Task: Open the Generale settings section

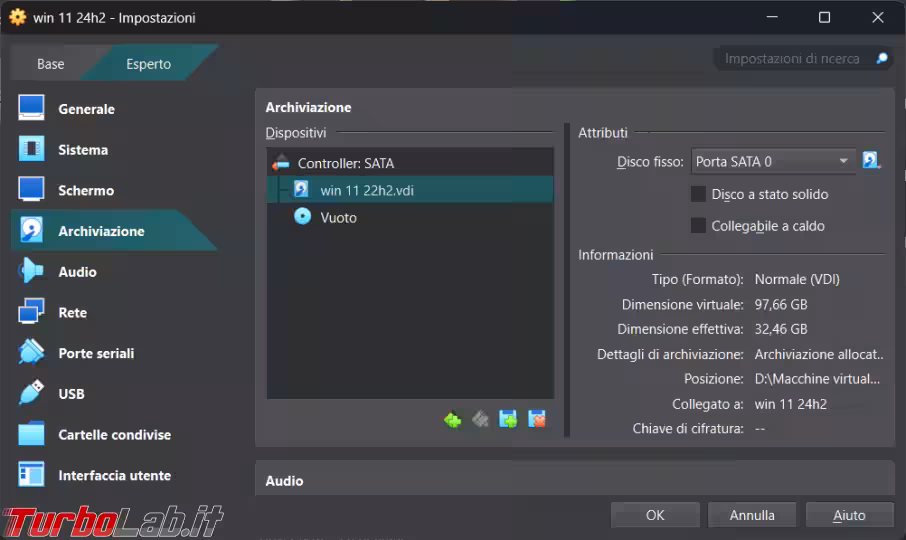Action: click(113, 109)
